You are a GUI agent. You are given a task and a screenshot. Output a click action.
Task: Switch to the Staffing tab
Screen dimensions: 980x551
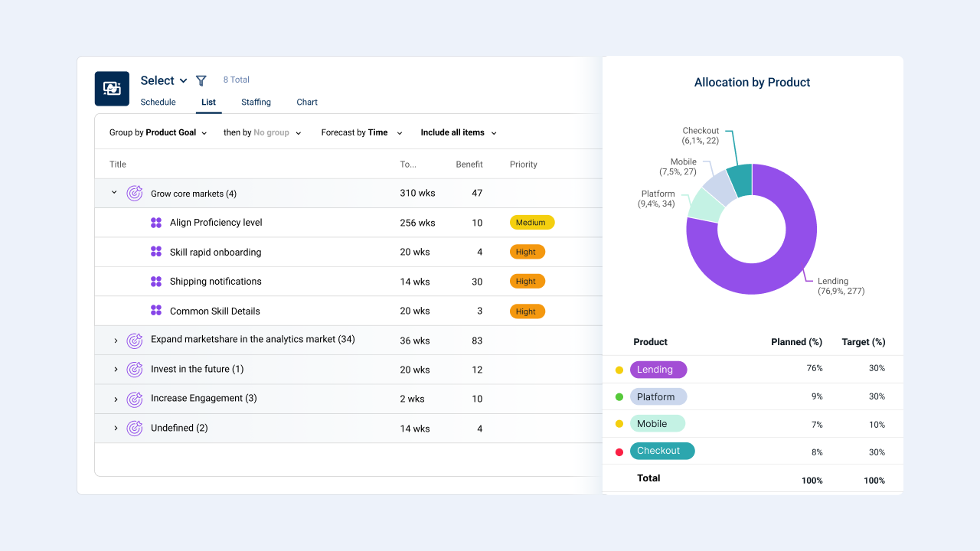tap(256, 103)
